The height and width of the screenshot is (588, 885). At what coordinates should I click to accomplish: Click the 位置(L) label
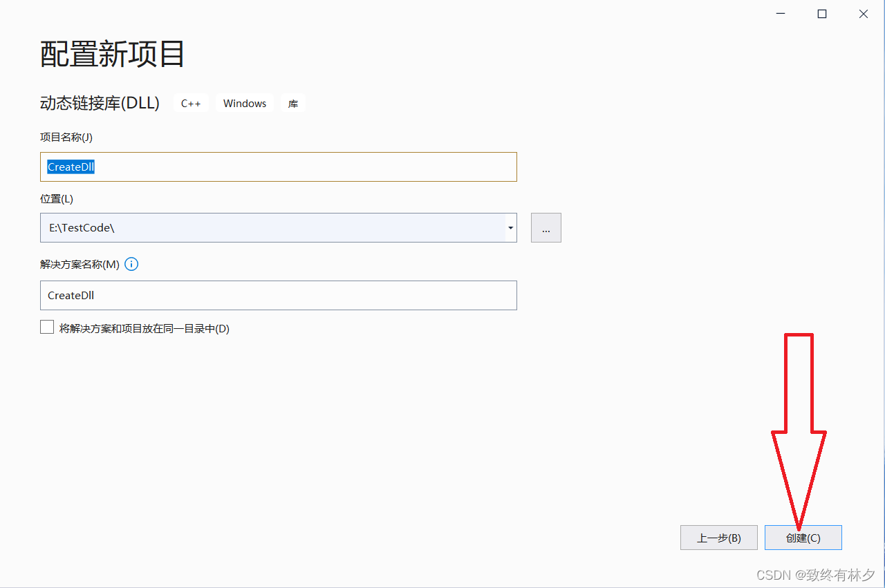tap(57, 199)
